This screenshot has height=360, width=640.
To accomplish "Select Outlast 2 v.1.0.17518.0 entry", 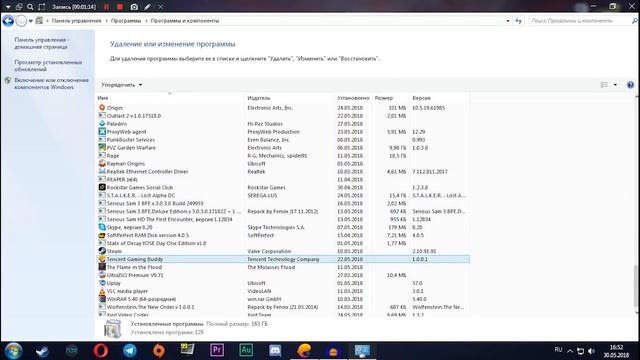I will [x=283, y=116].
